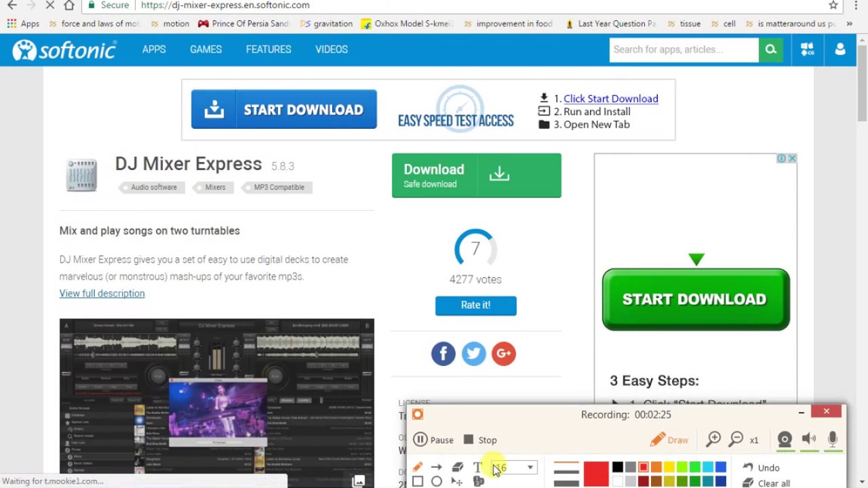This screenshot has width=868, height=488.
Task: Undo the last drawing
Action: 761,468
